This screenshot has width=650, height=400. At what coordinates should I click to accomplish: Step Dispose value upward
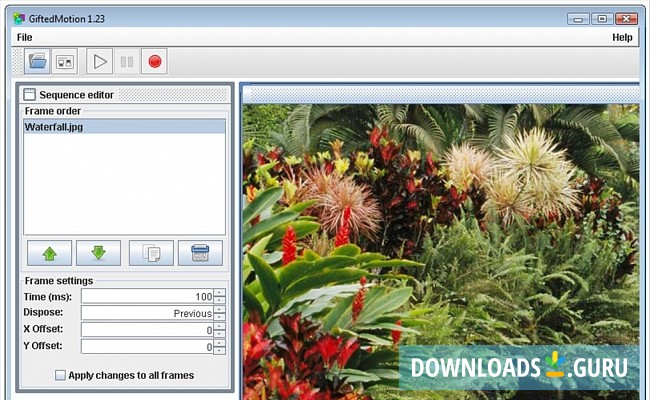(220, 309)
